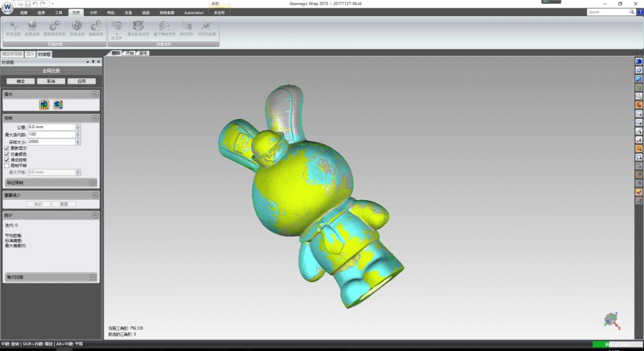Image resolution: width=644 pixels, height=351 pixels.
Task: Click the 最大迭代数 field showing 100
Action: 52,135
